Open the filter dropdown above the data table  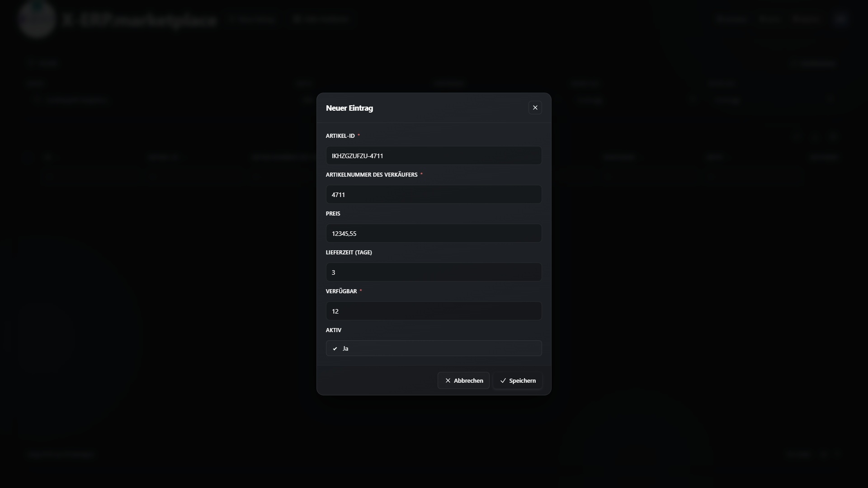(x=43, y=63)
